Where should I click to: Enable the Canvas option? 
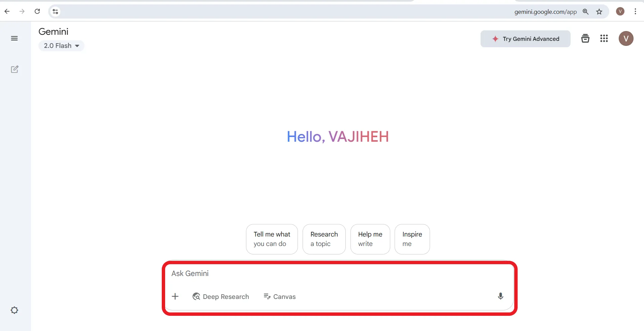coord(280,297)
